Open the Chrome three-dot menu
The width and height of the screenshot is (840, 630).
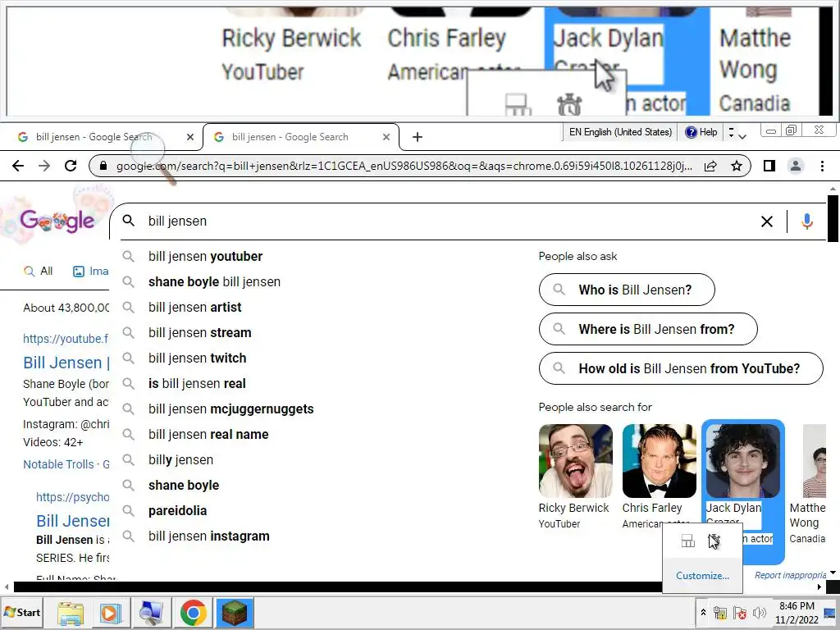coord(822,166)
